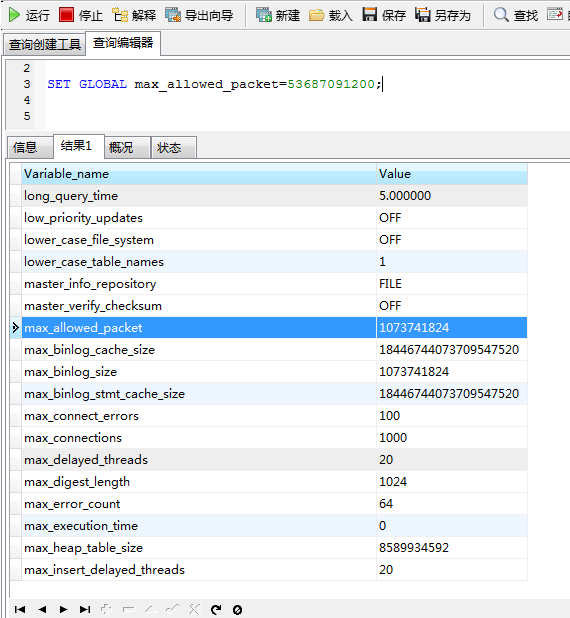Select the max_execution_time row
Viewport: 570px width, 618px height.
coord(274,526)
